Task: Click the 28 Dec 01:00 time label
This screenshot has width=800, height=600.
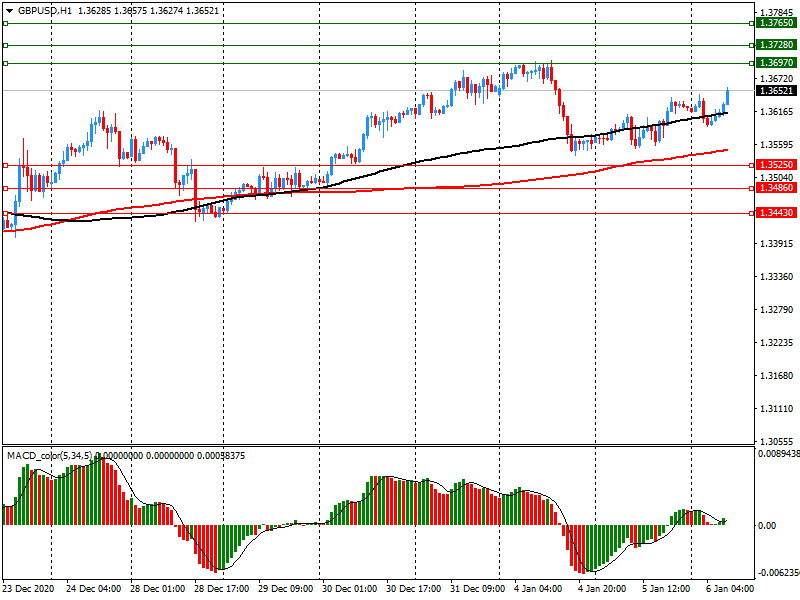Action: (158, 589)
